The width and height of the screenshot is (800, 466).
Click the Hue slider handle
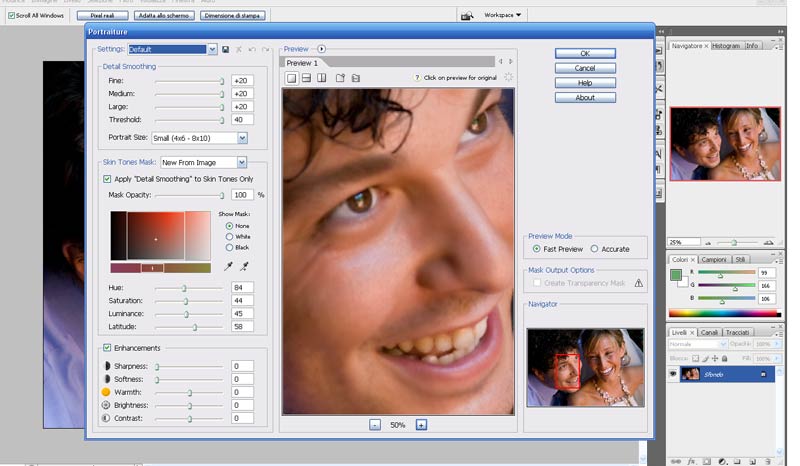184,288
